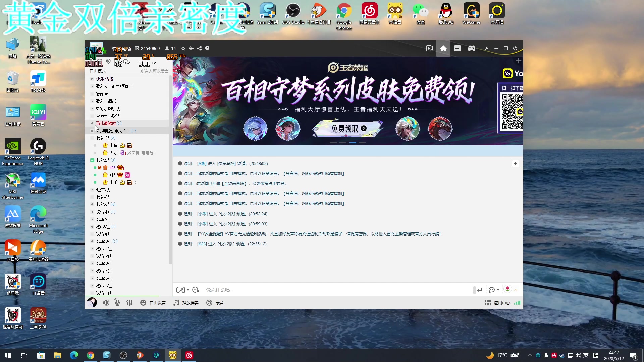Check the network signal bars icon

[517, 303]
